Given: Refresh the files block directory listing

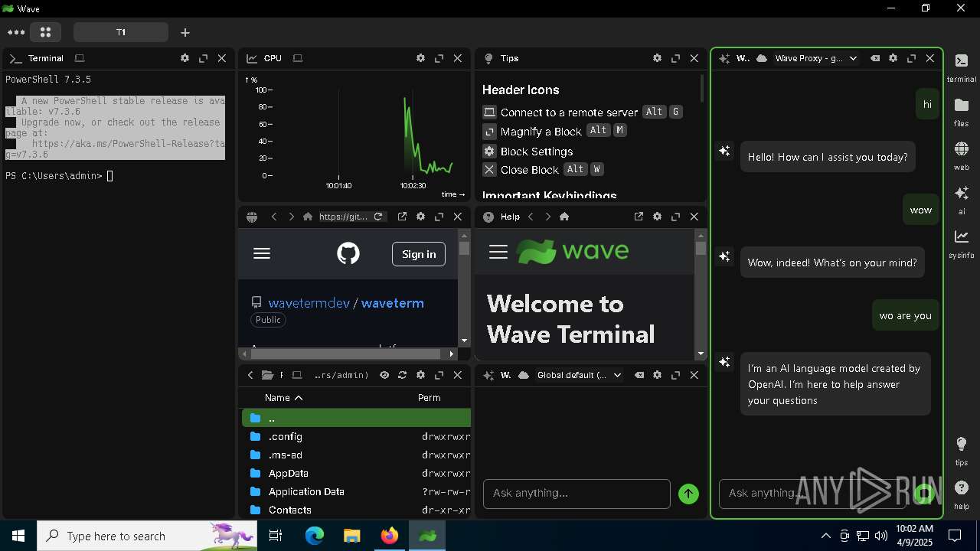Looking at the screenshot, I should 402,375.
